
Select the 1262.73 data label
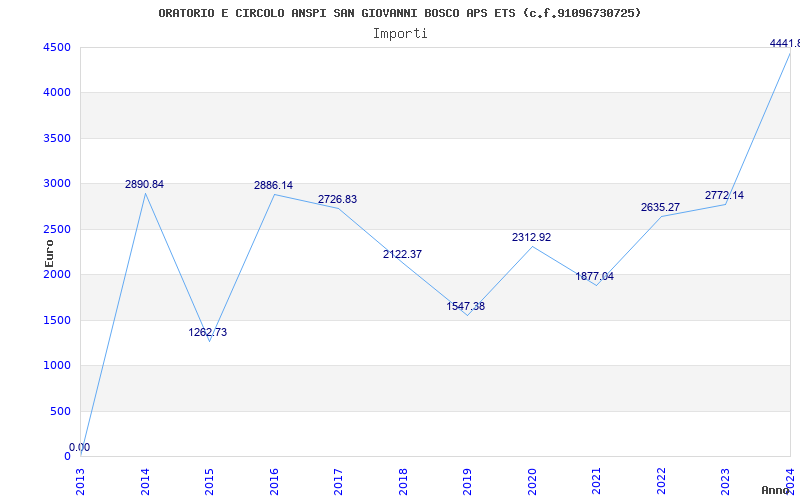click(x=208, y=333)
